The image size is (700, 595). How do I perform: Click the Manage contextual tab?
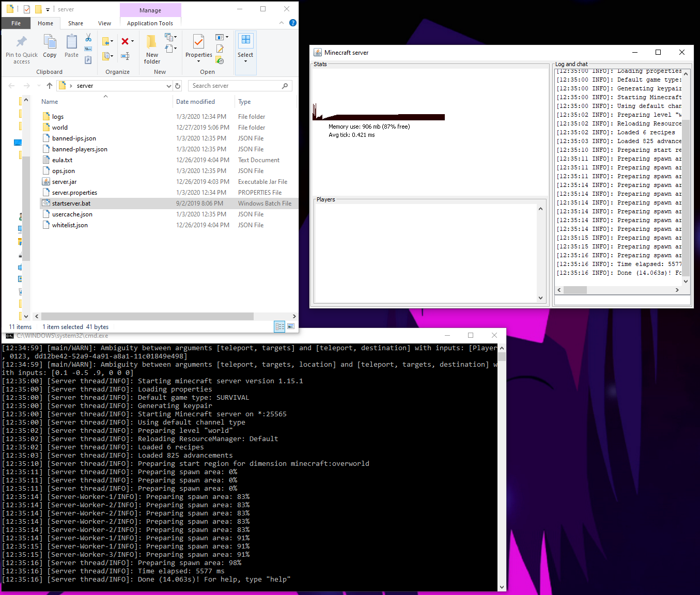click(x=150, y=10)
